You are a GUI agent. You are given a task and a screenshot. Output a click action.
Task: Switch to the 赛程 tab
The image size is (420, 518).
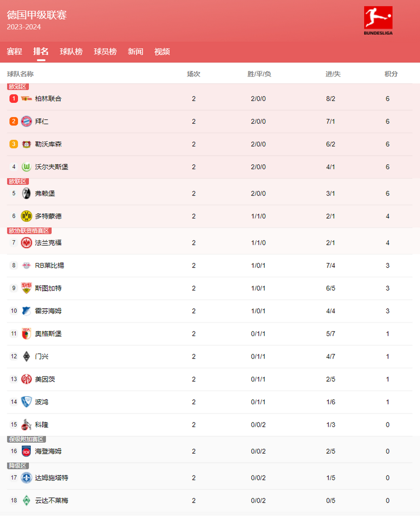(14, 52)
